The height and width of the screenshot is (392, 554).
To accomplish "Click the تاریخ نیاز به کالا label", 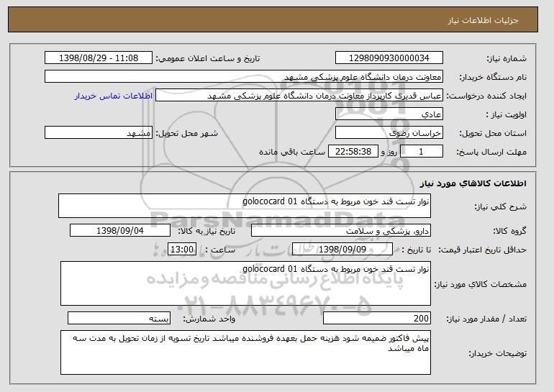I will [206, 231].
